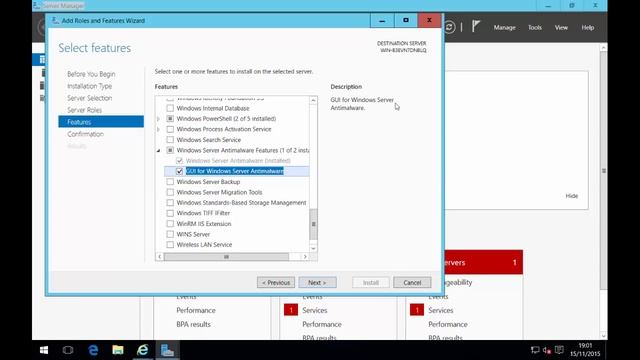Select the Features wizard step
This screenshot has width=640, height=360.
tap(101, 122)
